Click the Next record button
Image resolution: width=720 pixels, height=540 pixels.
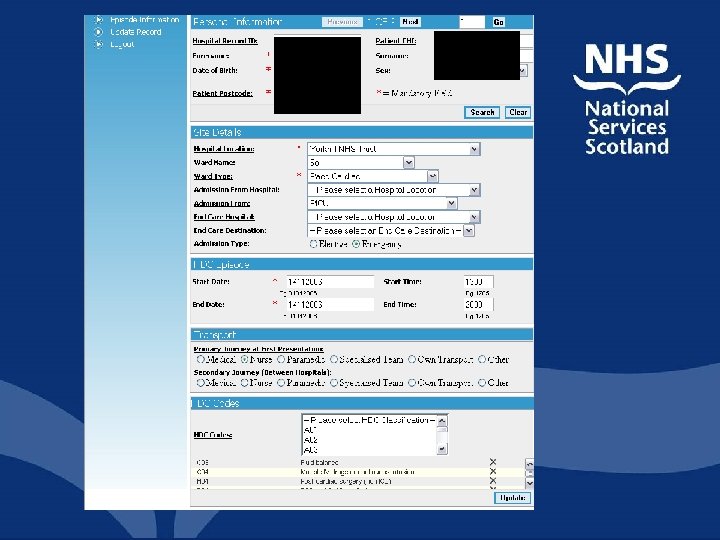[x=410, y=22]
